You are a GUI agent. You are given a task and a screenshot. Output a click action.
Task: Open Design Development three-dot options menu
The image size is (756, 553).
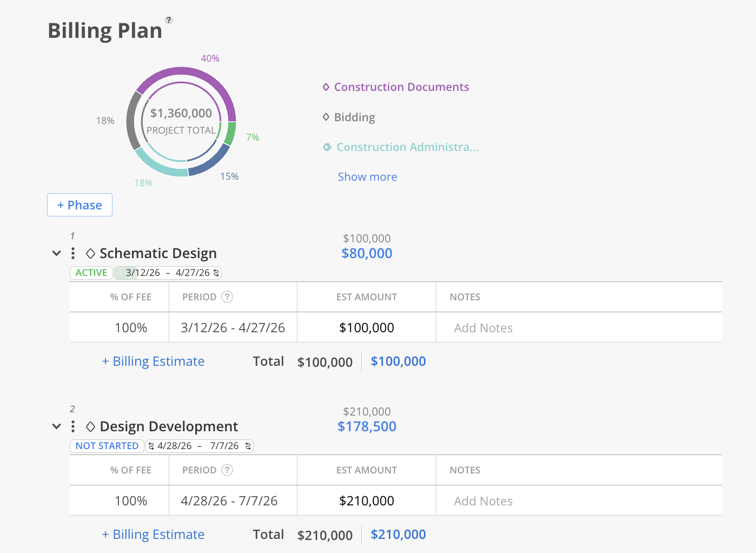coord(73,426)
